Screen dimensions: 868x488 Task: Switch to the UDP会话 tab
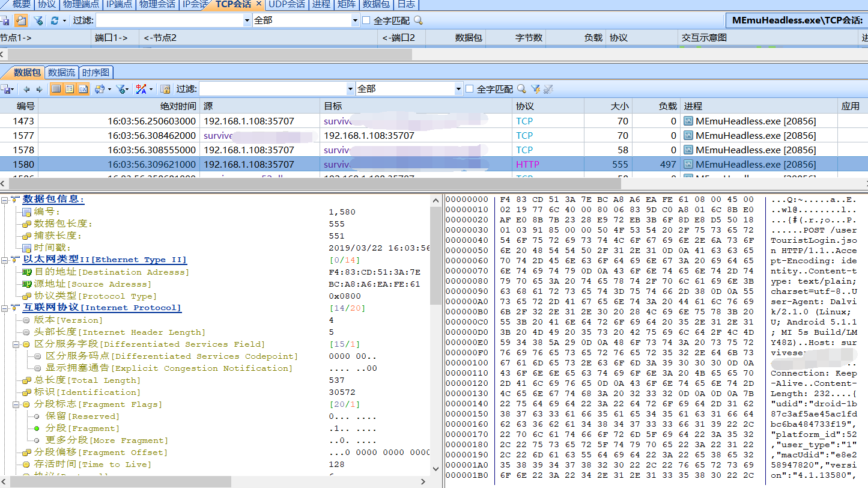[x=287, y=4]
